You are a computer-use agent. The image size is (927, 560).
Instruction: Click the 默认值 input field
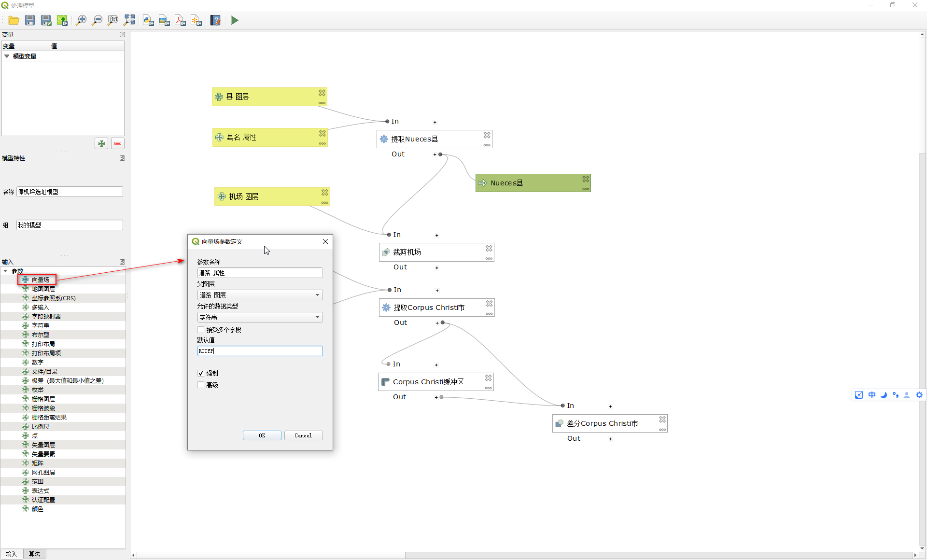260,351
